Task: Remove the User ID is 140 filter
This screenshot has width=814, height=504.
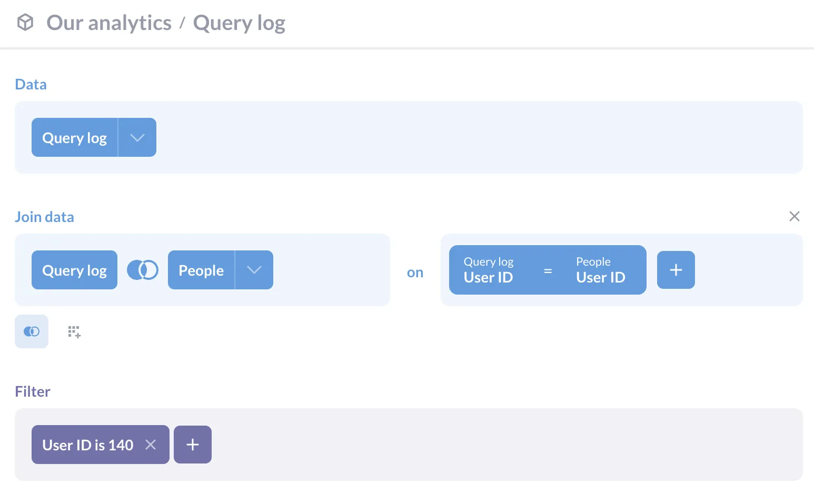Action: 151,445
